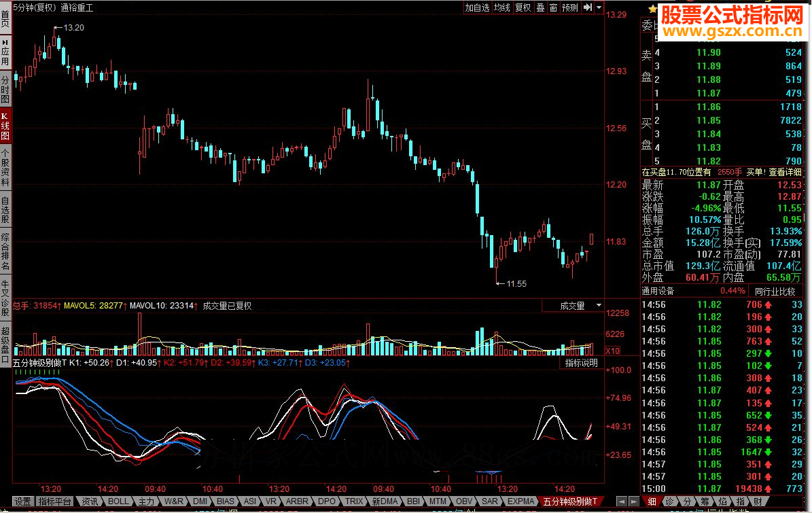Click sell level 4 price 11.90 row
The width and height of the screenshot is (812, 513).
728,52
